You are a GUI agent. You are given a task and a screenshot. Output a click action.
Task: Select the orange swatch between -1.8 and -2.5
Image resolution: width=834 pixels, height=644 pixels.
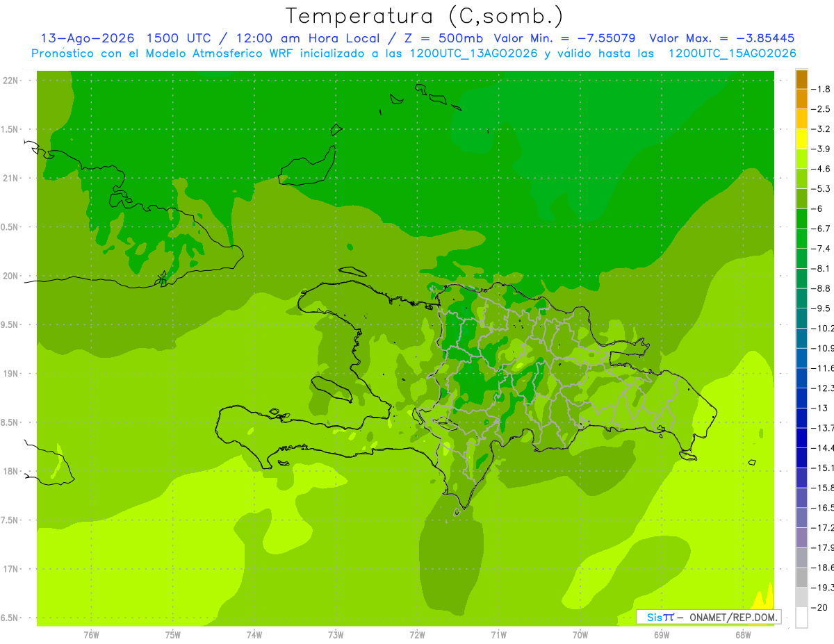point(801,99)
